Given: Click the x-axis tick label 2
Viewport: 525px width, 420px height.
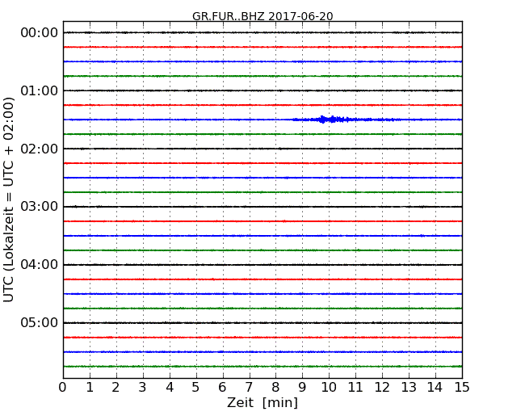Looking at the screenshot, I should point(115,388).
